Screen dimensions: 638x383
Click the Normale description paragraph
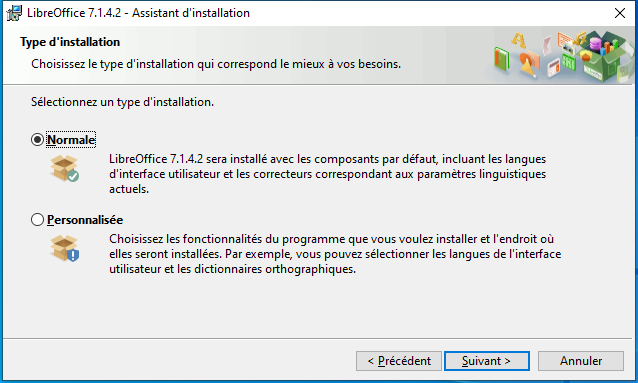point(328,174)
